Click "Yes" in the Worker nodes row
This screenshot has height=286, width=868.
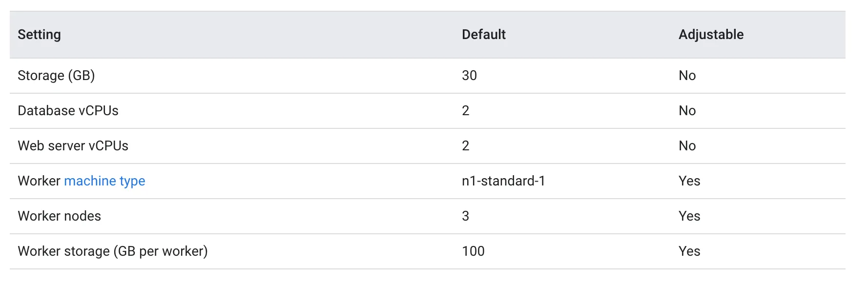point(689,216)
